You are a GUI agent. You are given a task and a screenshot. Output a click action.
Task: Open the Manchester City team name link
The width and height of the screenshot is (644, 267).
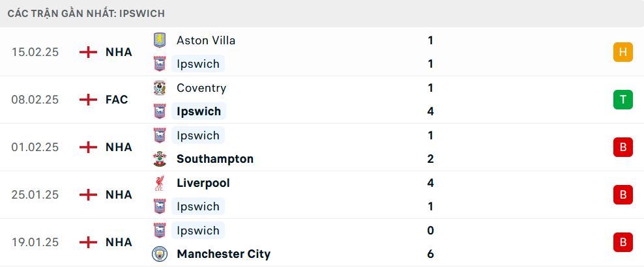(x=224, y=254)
